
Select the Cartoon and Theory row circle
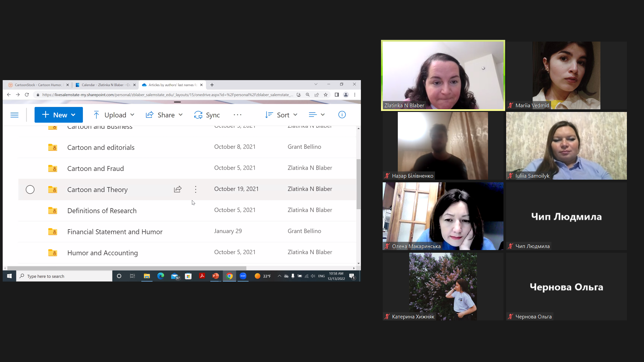click(x=30, y=189)
